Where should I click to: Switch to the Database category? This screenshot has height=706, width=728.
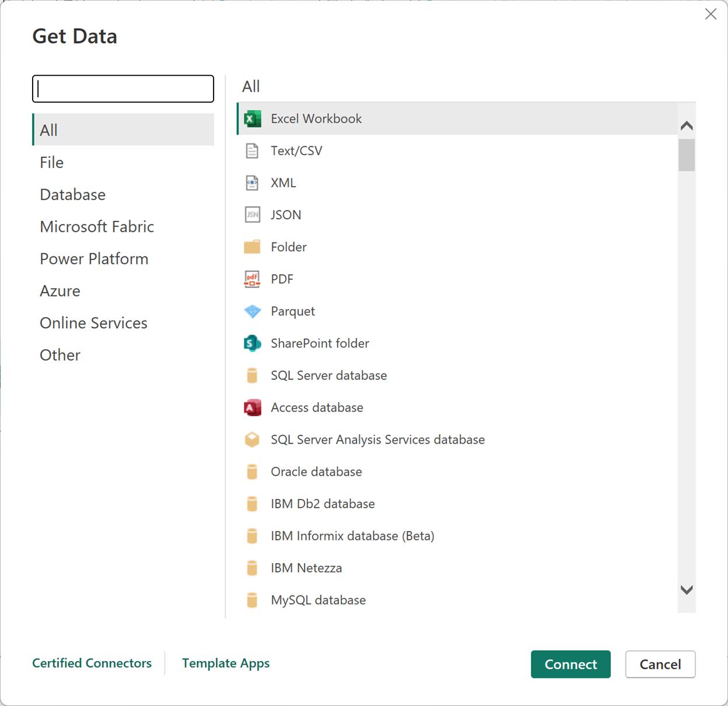pos(72,195)
